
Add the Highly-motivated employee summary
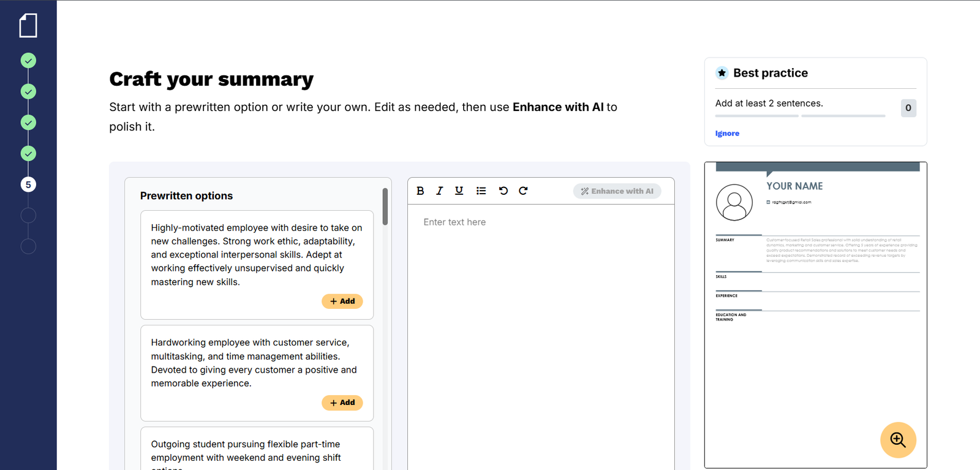point(342,301)
